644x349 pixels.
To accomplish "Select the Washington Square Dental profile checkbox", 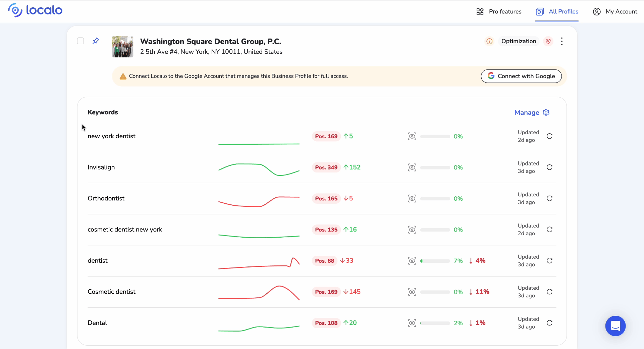I will (80, 41).
